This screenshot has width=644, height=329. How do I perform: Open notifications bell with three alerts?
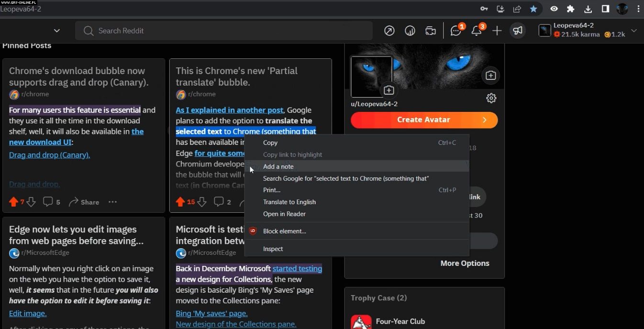(x=477, y=31)
